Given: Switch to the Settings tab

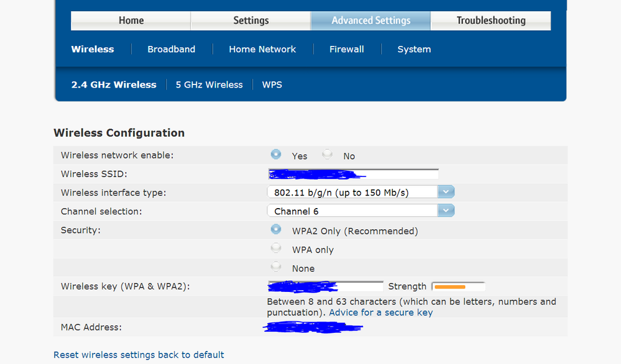Looking at the screenshot, I should (x=251, y=20).
